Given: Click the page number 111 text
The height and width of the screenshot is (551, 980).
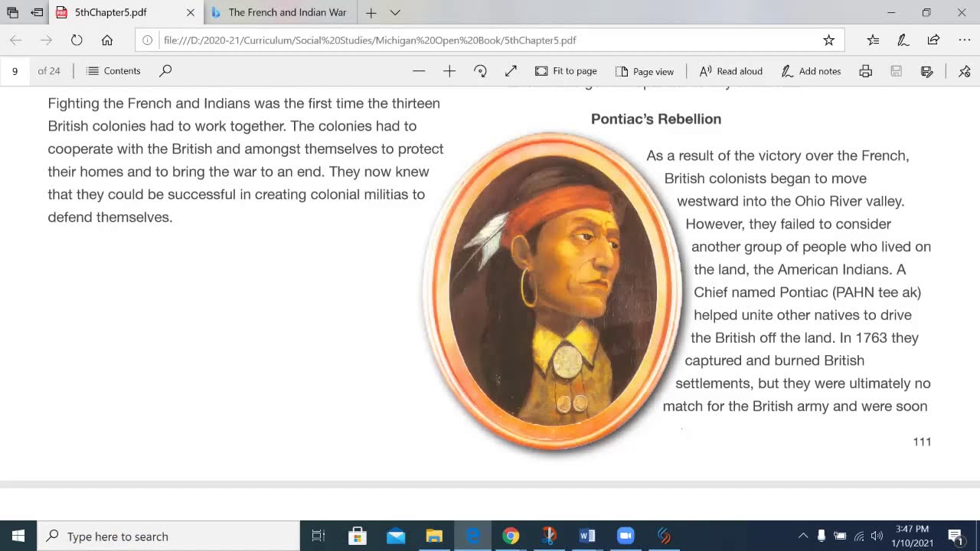Looking at the screenshot, I should tap(922, 442).
